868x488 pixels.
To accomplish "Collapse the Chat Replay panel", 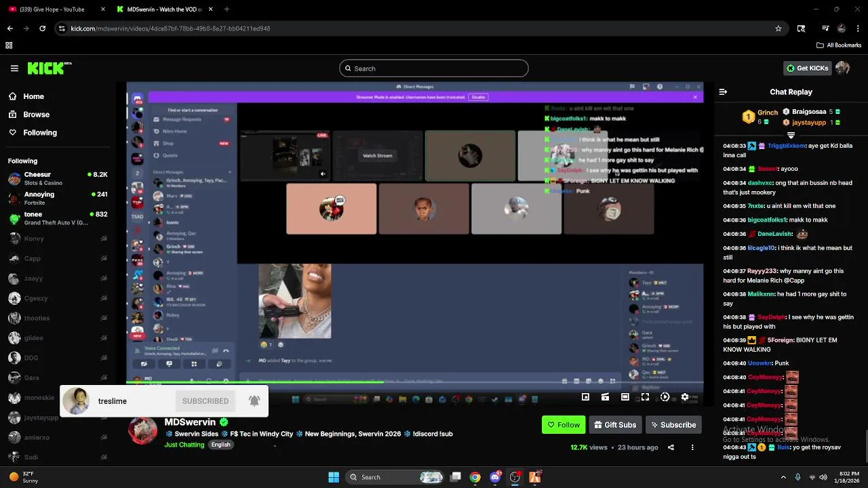I will (723, 91).
